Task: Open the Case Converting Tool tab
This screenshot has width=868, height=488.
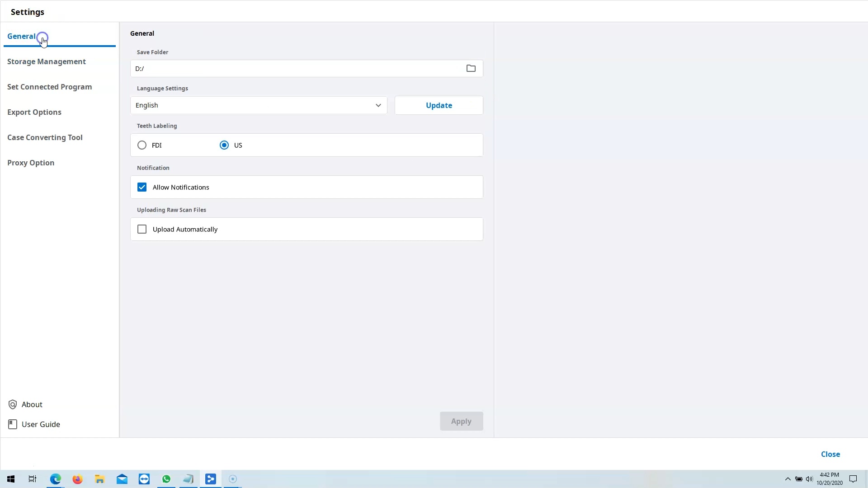Action: click(x=45, y=137)
